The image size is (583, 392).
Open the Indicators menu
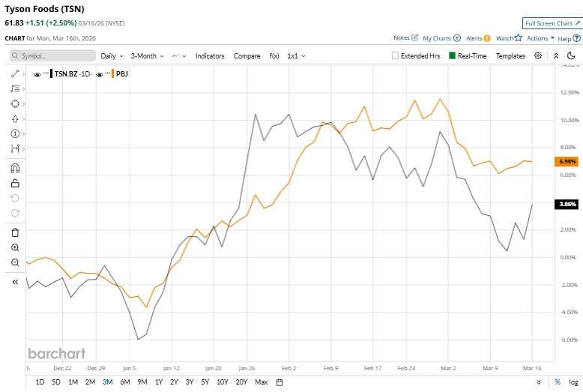coord(210,55)
